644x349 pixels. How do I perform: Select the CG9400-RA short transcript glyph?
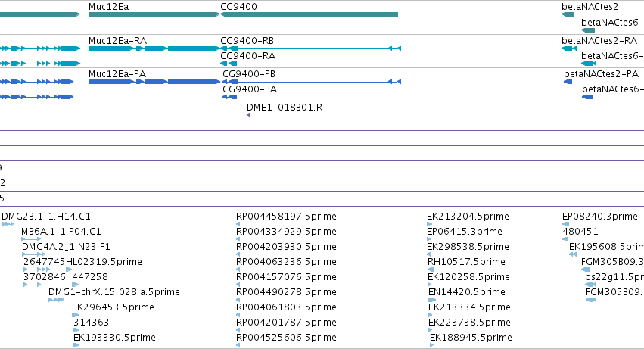click(229, 64)
